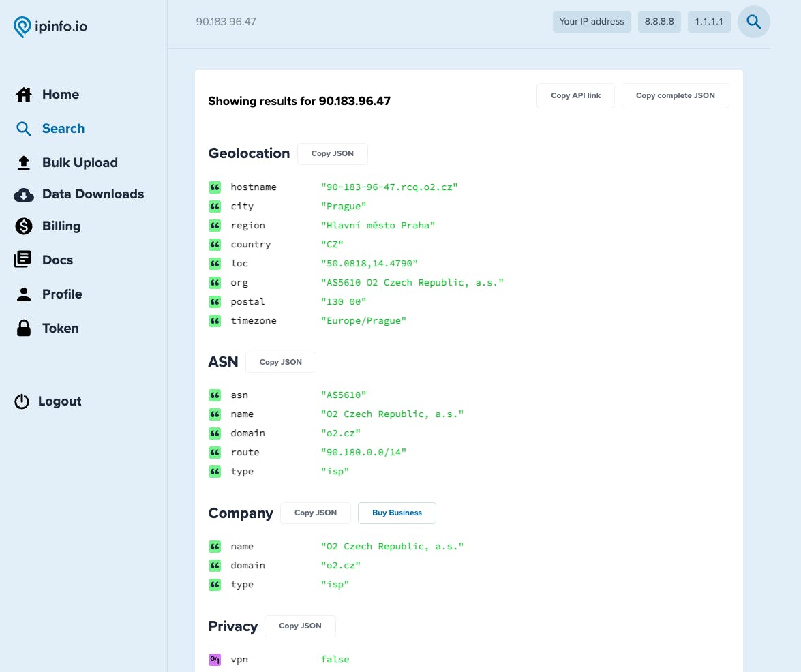
Task: Copy JSON for the Company section
Action: pyautogui.click(x=316, y=513)
